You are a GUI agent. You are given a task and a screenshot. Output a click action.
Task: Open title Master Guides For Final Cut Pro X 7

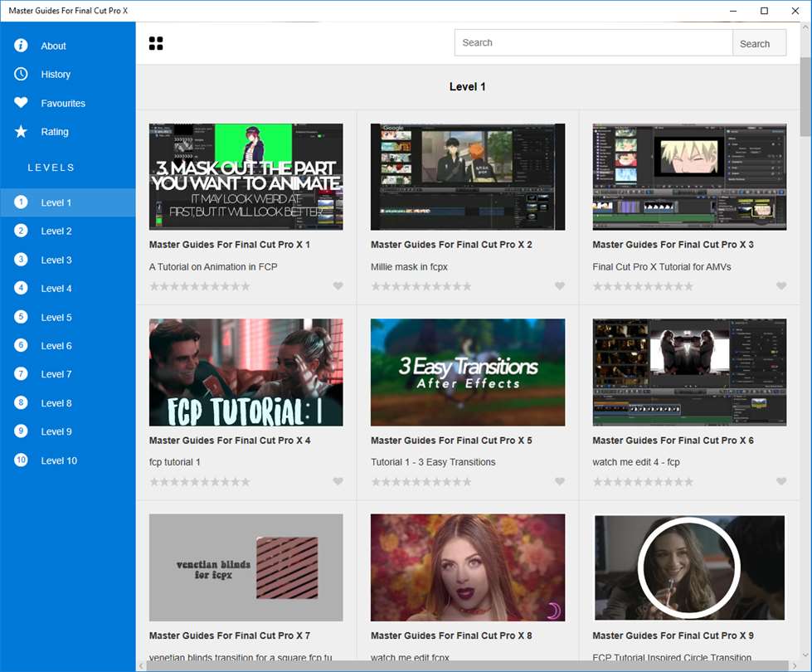tap(230, 635)
